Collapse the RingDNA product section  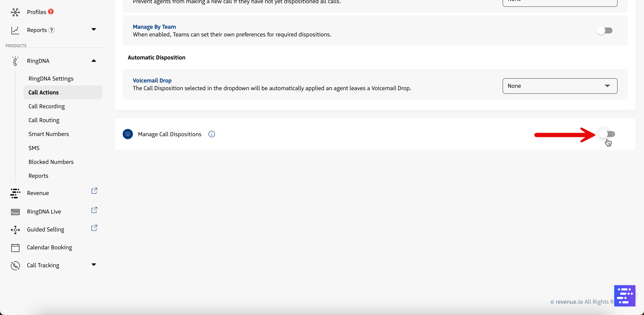[x=94, y=61]
